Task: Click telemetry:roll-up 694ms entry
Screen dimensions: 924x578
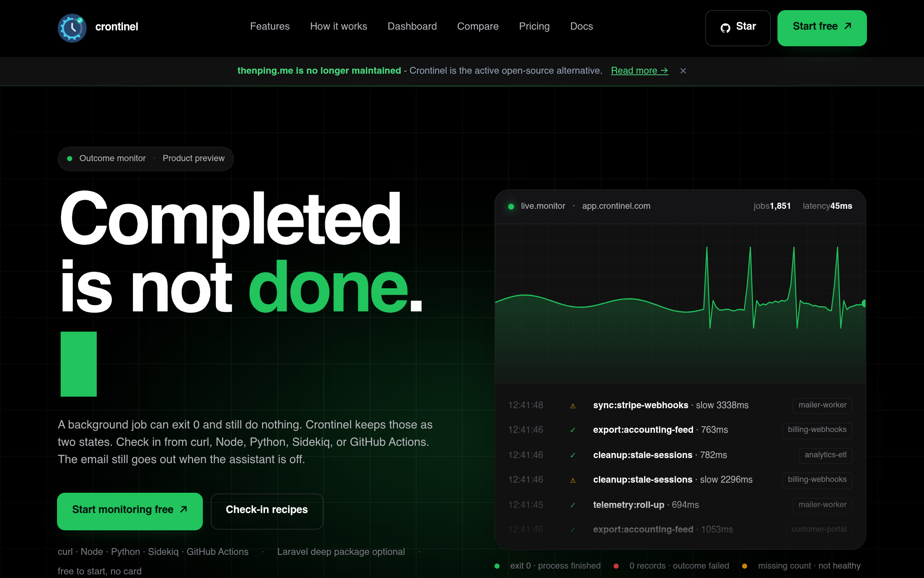Action: (x=646, y=505)
